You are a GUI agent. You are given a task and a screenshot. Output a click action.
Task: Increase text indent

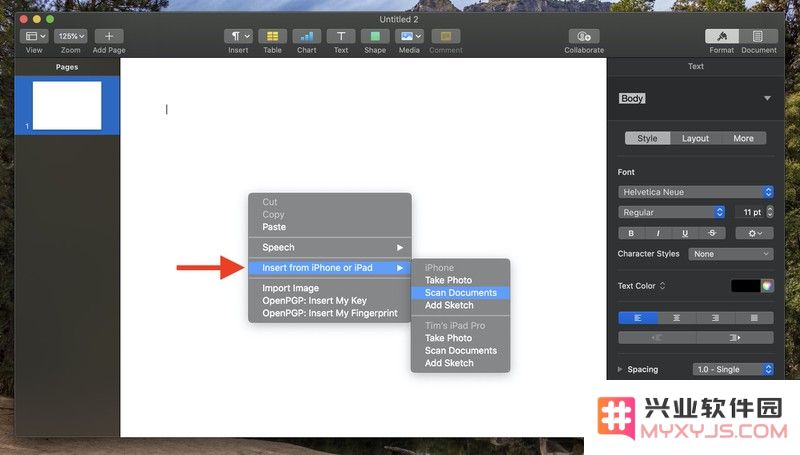(x=735, y=338)
